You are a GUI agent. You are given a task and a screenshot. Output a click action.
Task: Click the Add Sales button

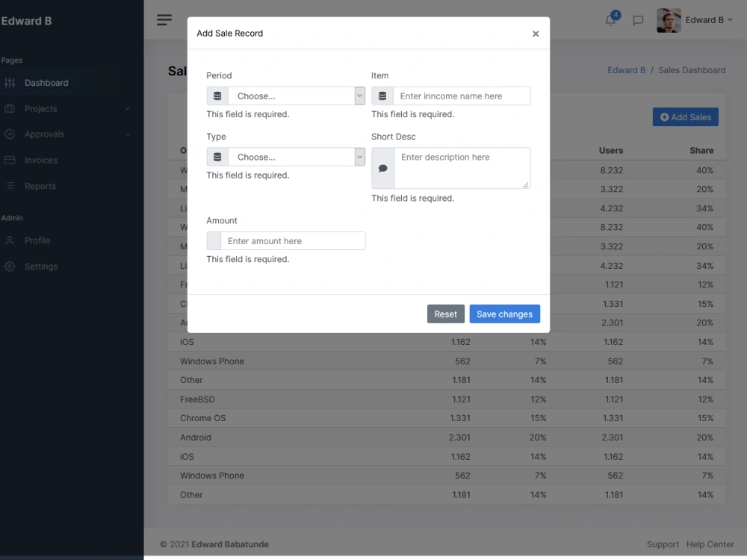(x=685, y=117)
